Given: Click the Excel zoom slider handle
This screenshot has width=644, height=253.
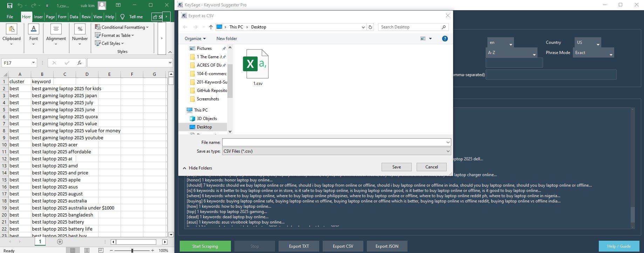Looking at the screenshot, I should coord(132,251).
